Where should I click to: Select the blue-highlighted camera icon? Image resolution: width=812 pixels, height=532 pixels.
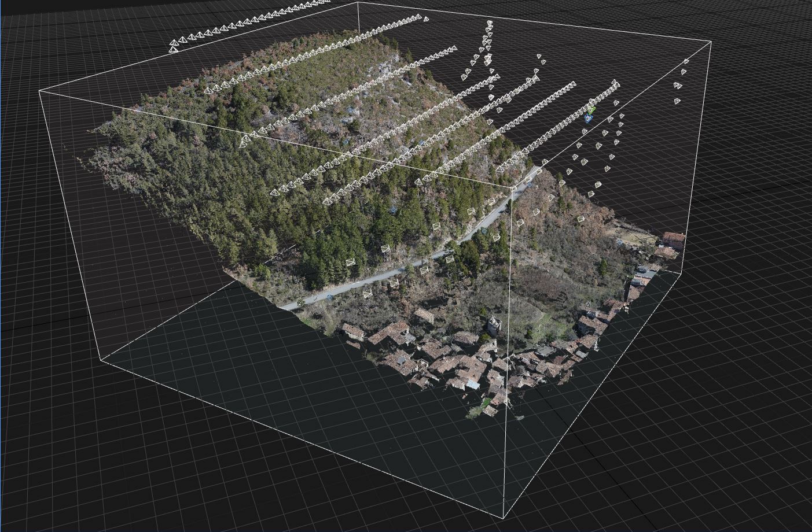click(589, 119)
